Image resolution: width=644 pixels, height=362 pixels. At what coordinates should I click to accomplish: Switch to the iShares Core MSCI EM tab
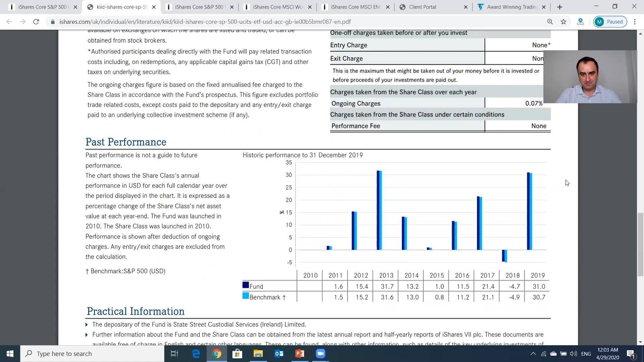tap(355, 7)
